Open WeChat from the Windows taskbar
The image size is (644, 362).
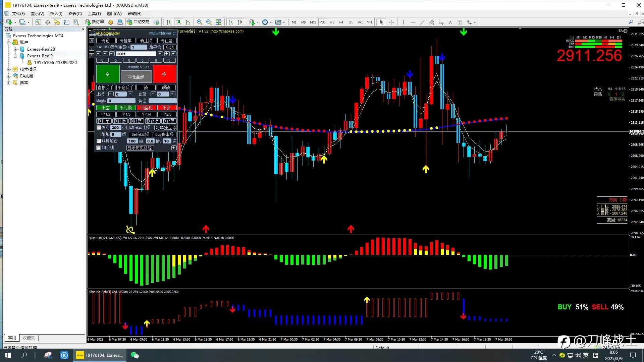[x=135, y=355]
